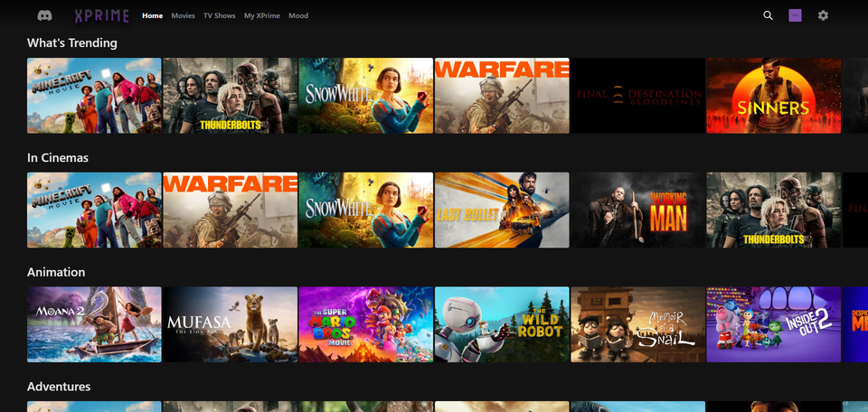This screenshot has height=412, width=868.
Task: Open Warfare in What's Trending
Action: tap(502, 96)
